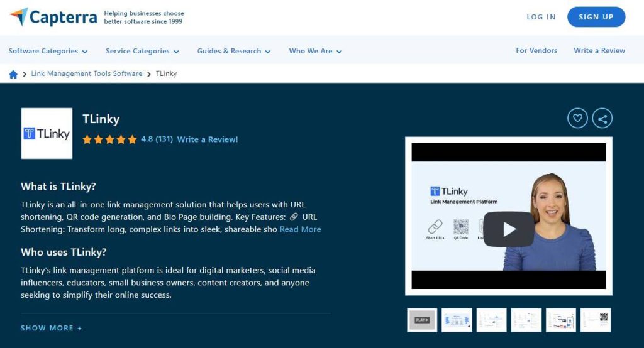
Task: Open Link Management Tools Software breadcrumb
Action: [x=87, y=73]
